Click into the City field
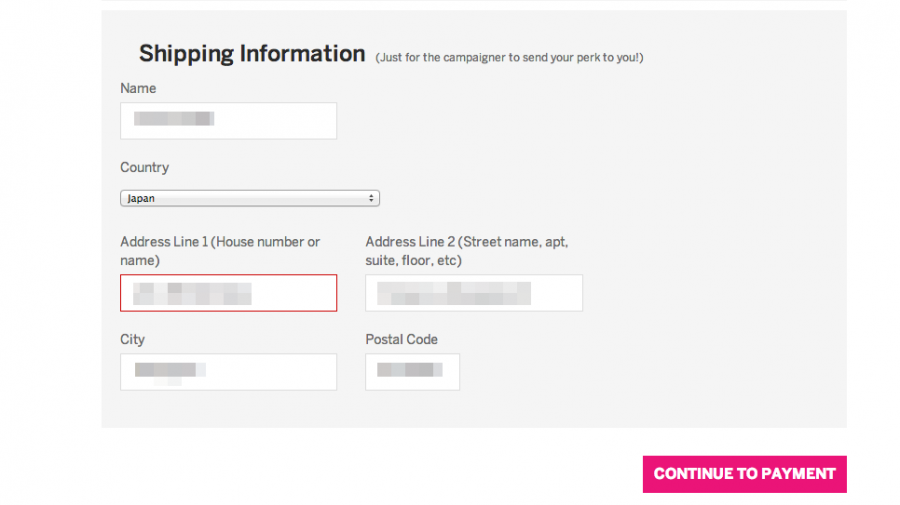Viewport: 900px width, 505px height. tap(228, 372)
